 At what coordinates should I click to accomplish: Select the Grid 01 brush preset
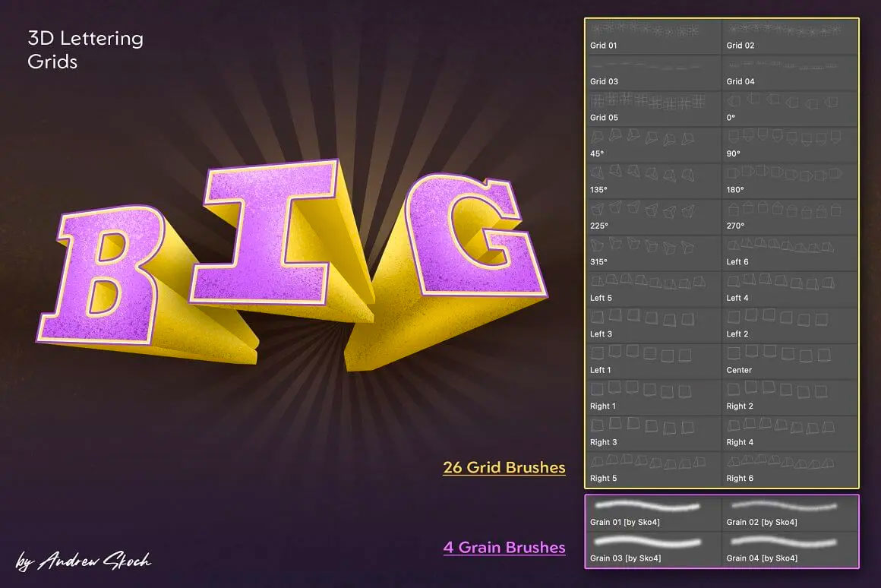tap(653, 36)
